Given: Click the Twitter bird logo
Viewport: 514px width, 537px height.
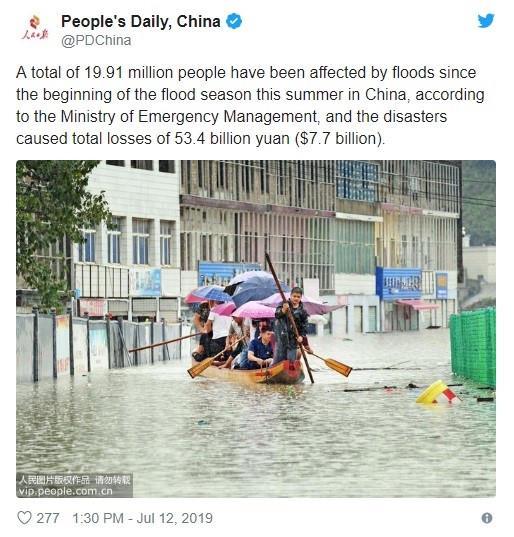Looking at the screenshot, I should [x=486, y=21].
